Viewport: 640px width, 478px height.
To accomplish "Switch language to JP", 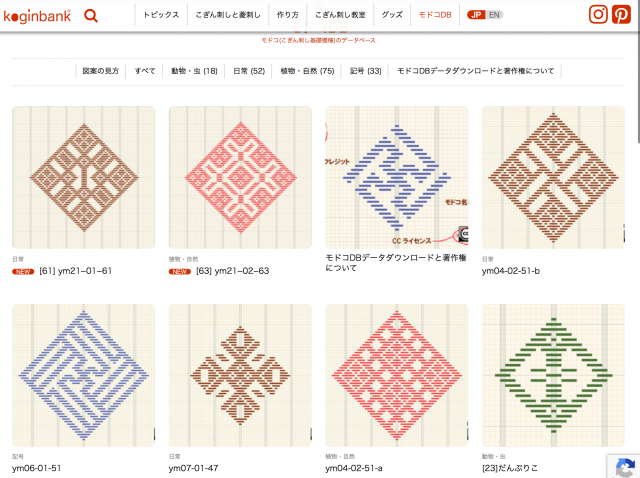I will click(476, 15).
